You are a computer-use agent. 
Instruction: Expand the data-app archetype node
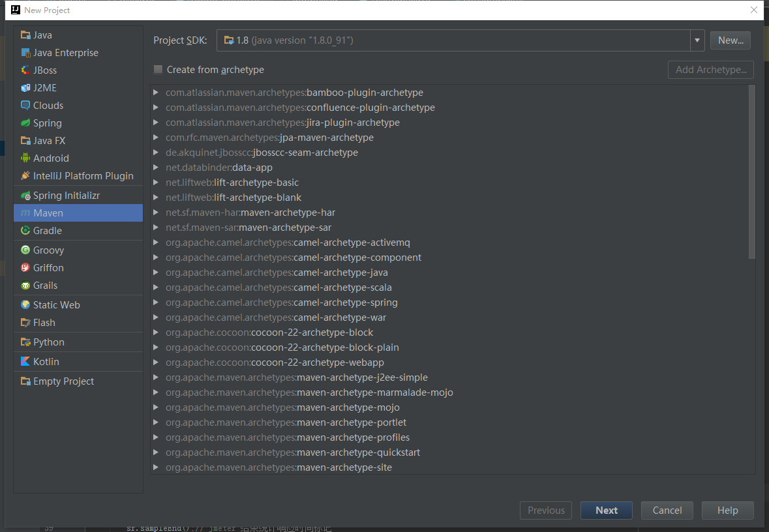[x=155, y=167]
